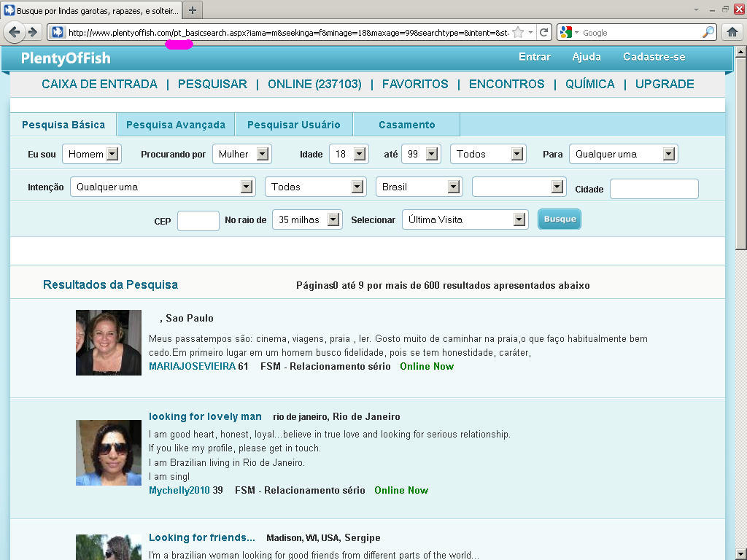The width and height of the screenshot is (747, 560).
Task: Click the bookmark star icon in address bar
Action: point(519,32)
